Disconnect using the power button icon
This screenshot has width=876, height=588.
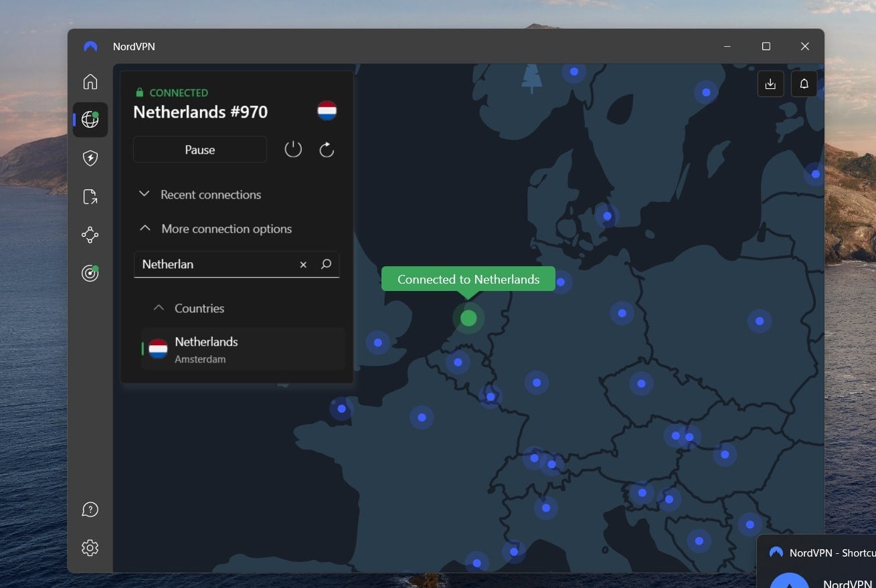tap(293, 149)
